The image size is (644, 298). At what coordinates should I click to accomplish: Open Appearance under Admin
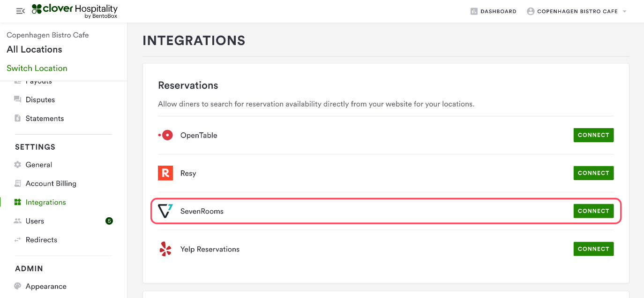(x=46, y=286)
